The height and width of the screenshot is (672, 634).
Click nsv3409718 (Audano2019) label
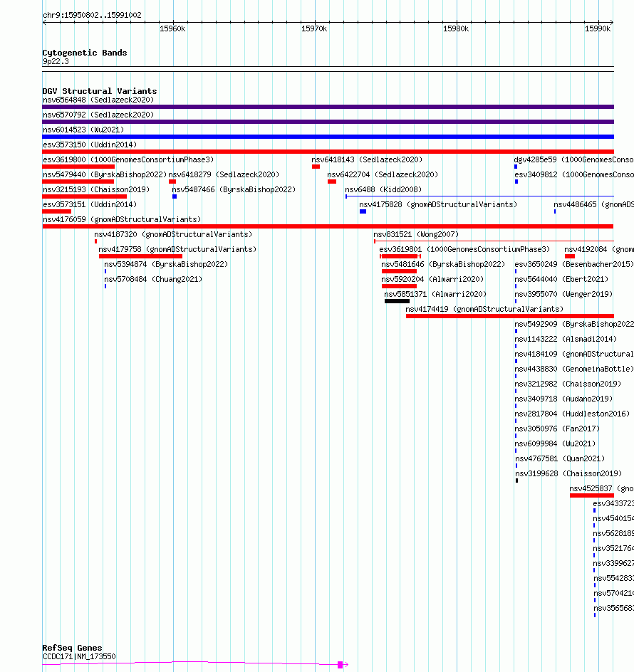click(563, 399)
